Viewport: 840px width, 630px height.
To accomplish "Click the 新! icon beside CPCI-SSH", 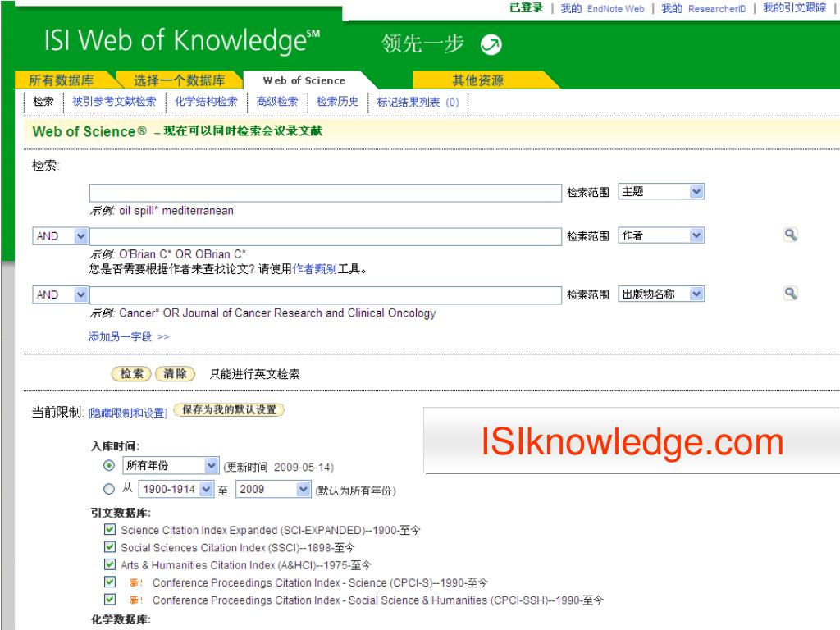I will (136, 600).
